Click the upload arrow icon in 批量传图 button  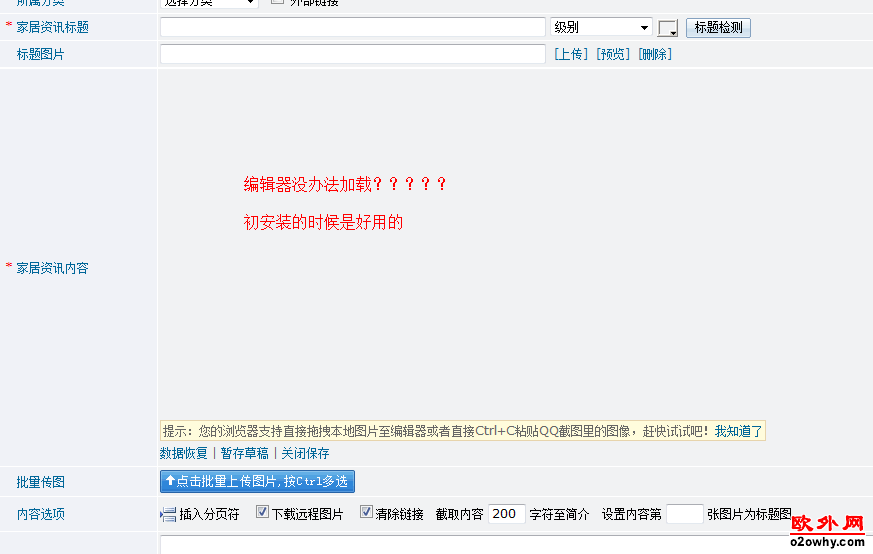tap(170, 482)
